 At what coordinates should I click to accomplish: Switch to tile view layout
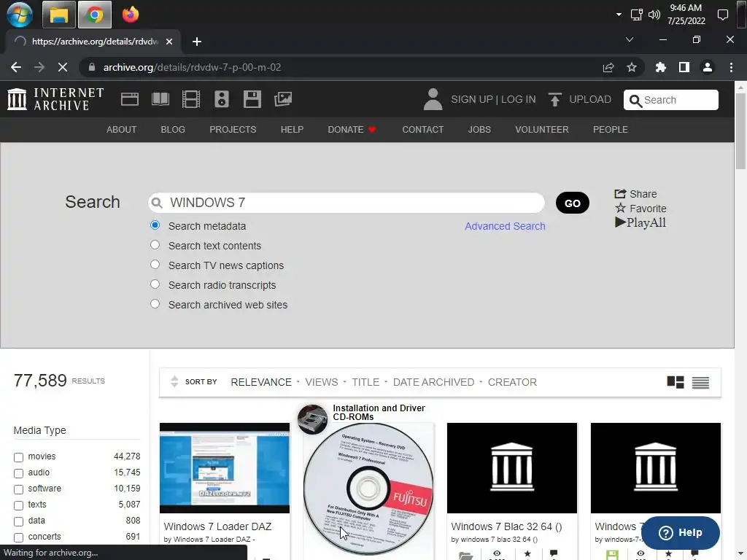pyautogui.click(x=675, y=382)
